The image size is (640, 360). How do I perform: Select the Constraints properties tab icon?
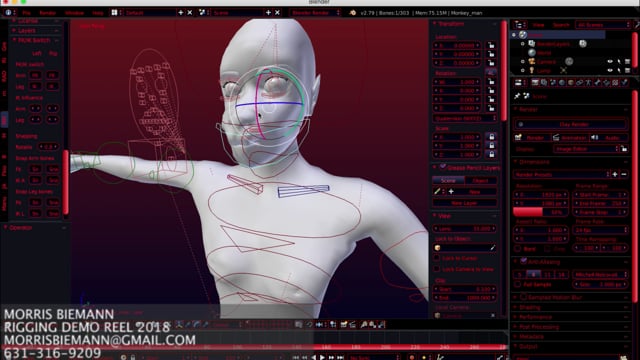click(580, 82)
